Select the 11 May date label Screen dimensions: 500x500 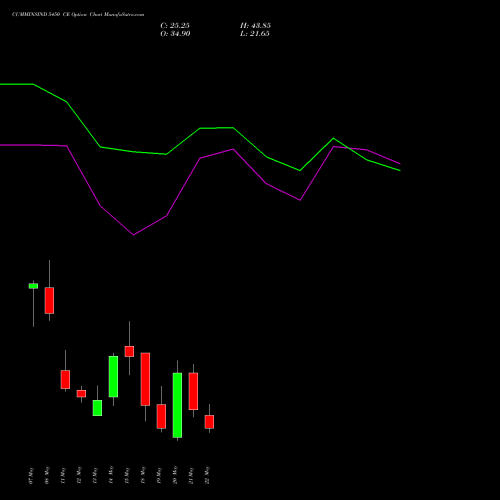[x=63, y=476]
